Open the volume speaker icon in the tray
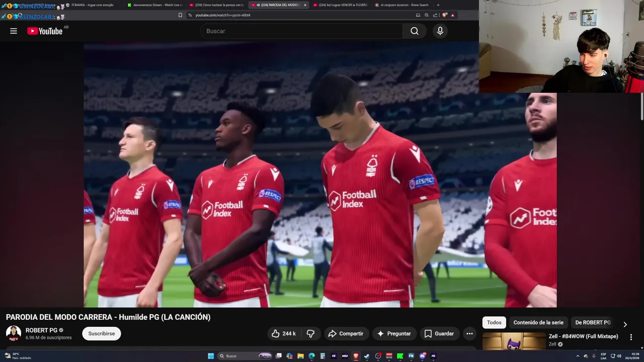Image resolution: width=644 pixels, height=362 pixels. pyautogui.click(x=619, y=356)
